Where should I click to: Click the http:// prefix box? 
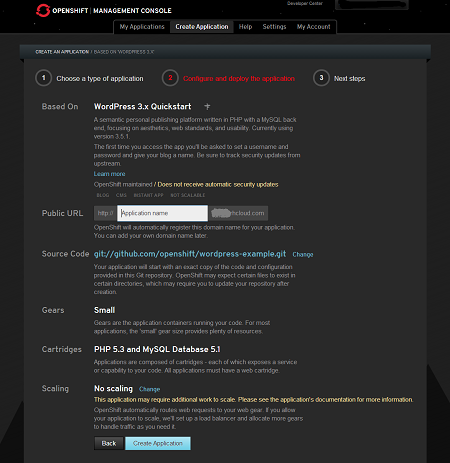click(105, 213)
